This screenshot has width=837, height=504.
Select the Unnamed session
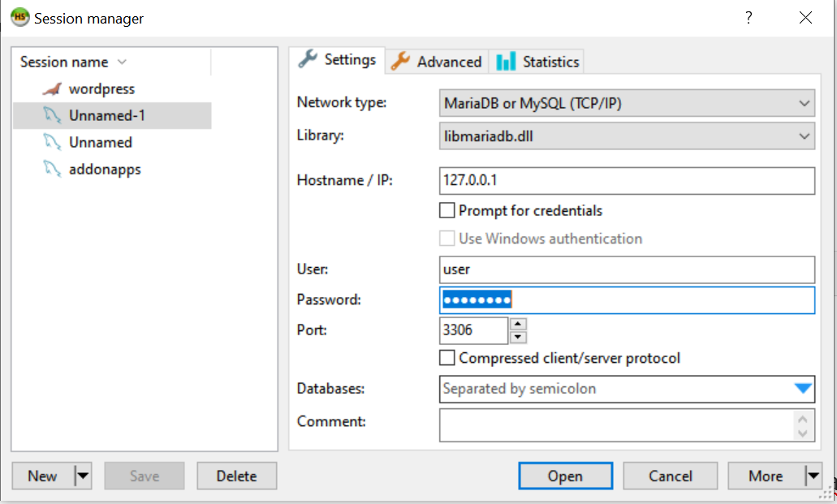[x=101, y=142]
